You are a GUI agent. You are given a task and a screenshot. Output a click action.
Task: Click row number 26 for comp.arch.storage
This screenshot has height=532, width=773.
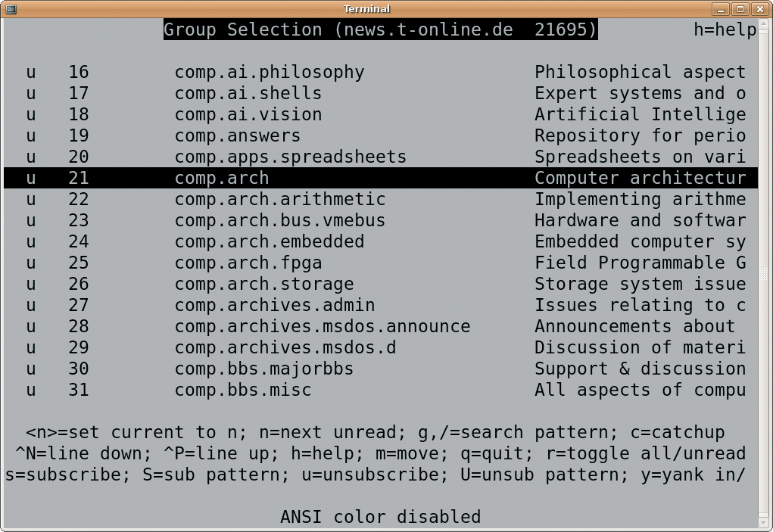[79, 285]
